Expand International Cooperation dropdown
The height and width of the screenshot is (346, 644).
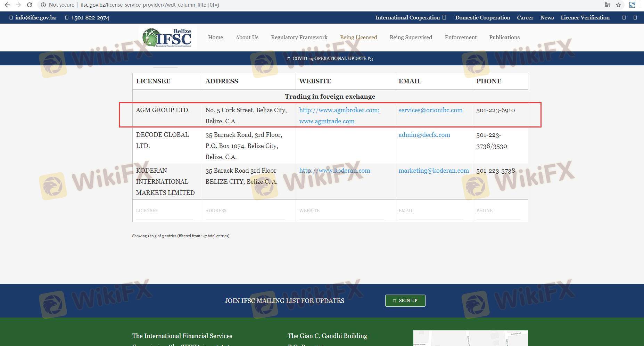(410, 17)
